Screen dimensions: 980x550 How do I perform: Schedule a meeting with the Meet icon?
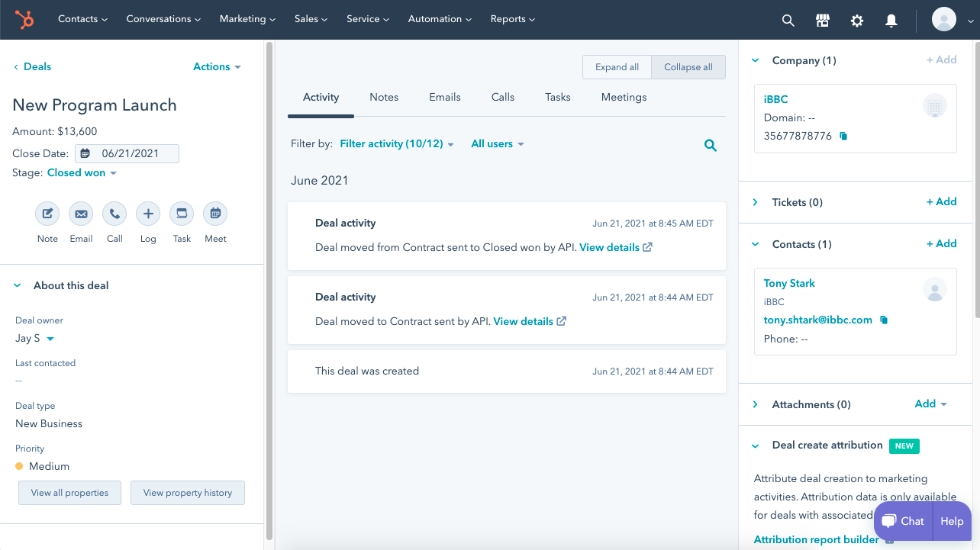(x=215, y=214)
